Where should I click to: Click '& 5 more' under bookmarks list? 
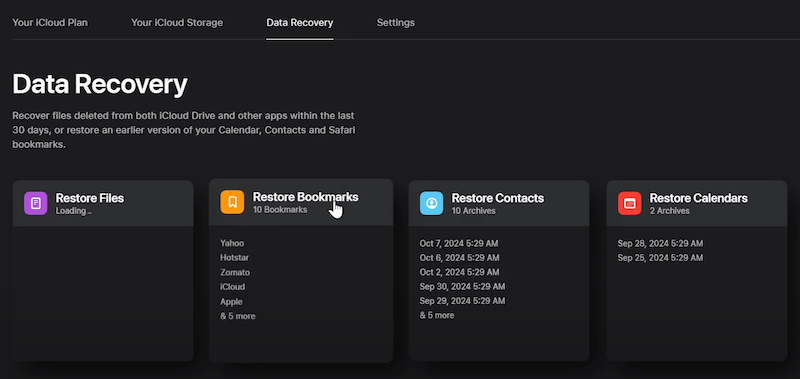click(238, 316)
